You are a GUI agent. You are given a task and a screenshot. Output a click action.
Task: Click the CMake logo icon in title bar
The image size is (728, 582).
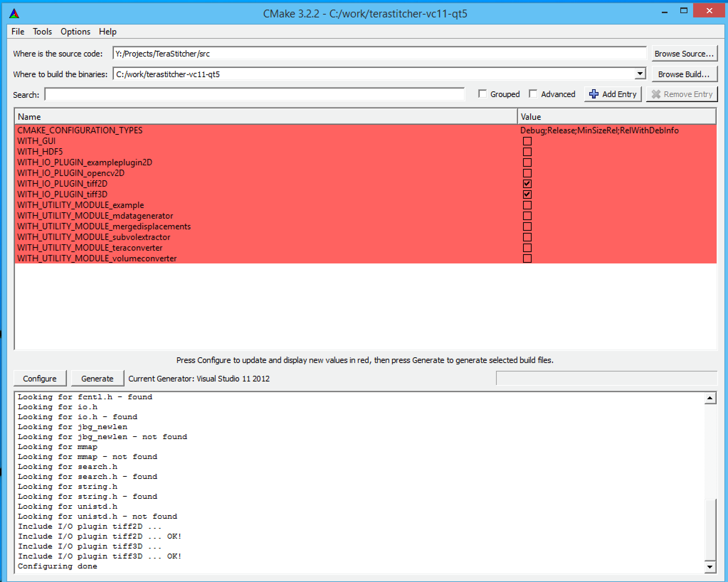14,14
